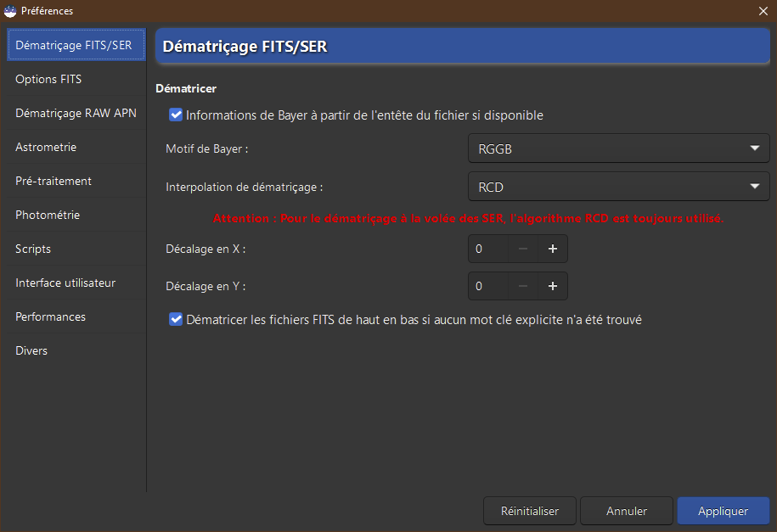Click the minus icon for Décalage en X
This screenshot has height=532, width=777.
(523, 249)
